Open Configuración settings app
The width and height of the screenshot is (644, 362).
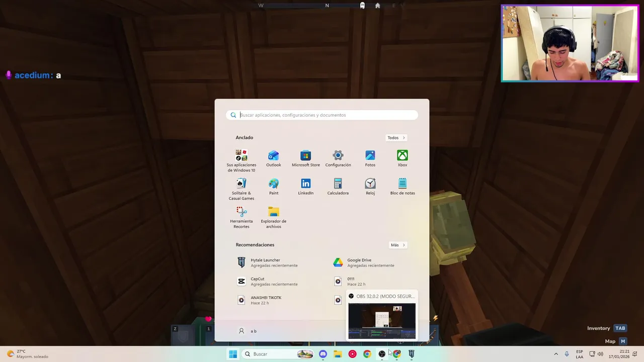(338, 158)
